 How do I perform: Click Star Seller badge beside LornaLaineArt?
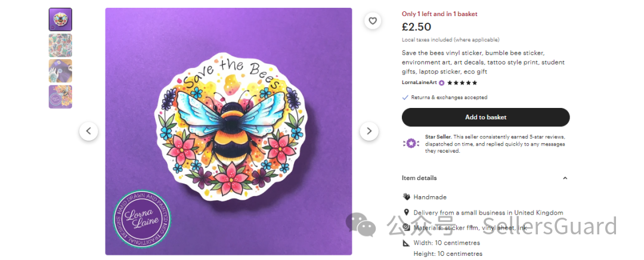tap(442, 83)
